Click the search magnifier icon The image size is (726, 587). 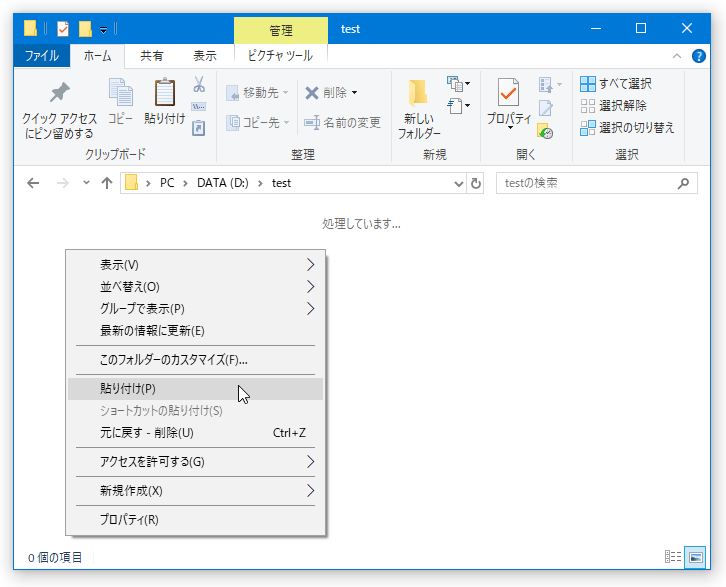tap(683, 183)
